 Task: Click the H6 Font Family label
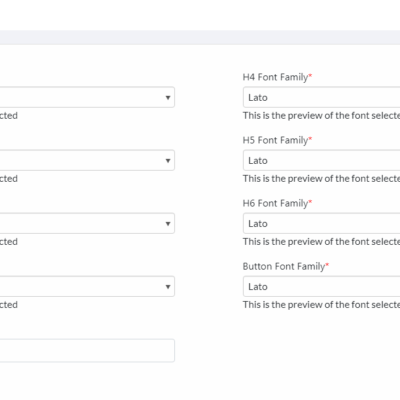(x=275, y=203)
